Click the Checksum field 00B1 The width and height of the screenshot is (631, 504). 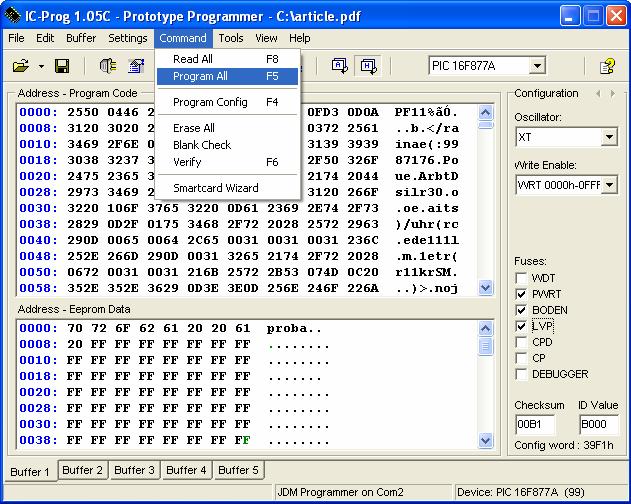[534, 424]
